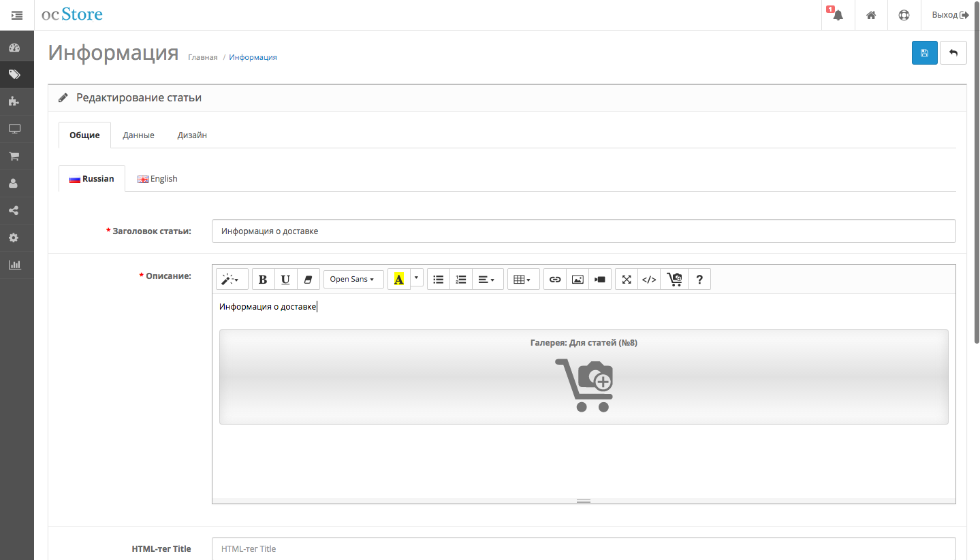Open the Open Sans font dropdown
Viewport: 980px width, 560px height.
[x=352, y=279]
